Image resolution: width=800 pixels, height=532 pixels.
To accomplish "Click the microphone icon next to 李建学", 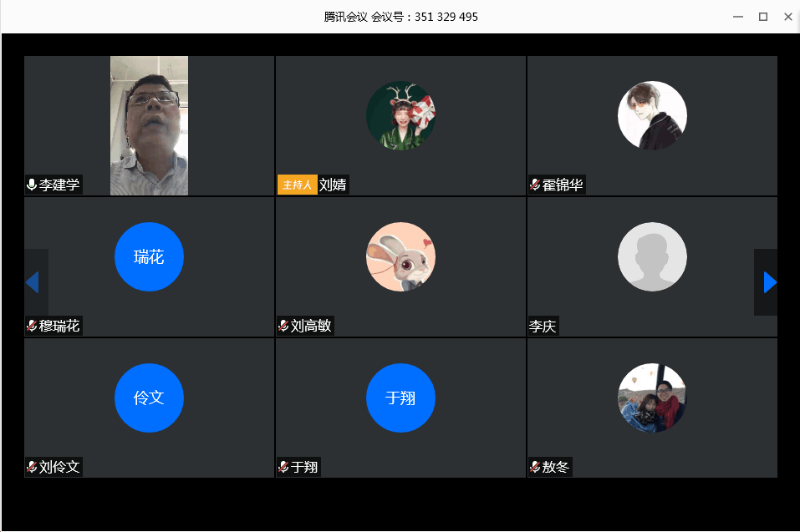I will click(32, 185).
